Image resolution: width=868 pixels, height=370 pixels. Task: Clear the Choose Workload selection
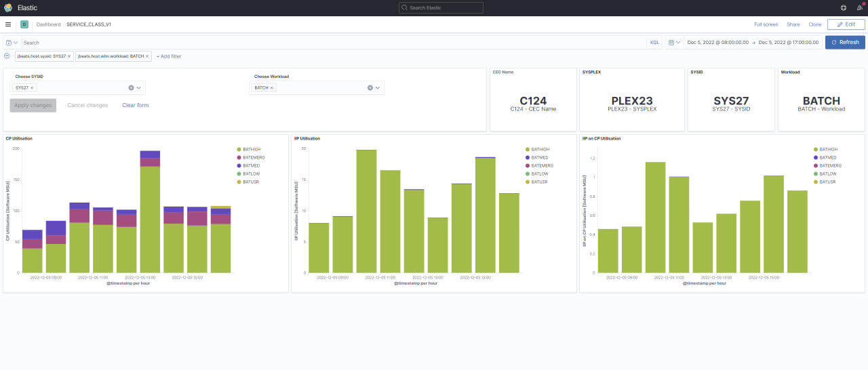tap(370, 87)
